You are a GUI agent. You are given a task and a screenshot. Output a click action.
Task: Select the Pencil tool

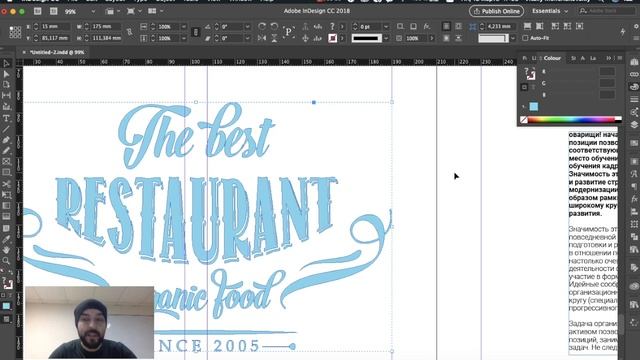(7, 151)
